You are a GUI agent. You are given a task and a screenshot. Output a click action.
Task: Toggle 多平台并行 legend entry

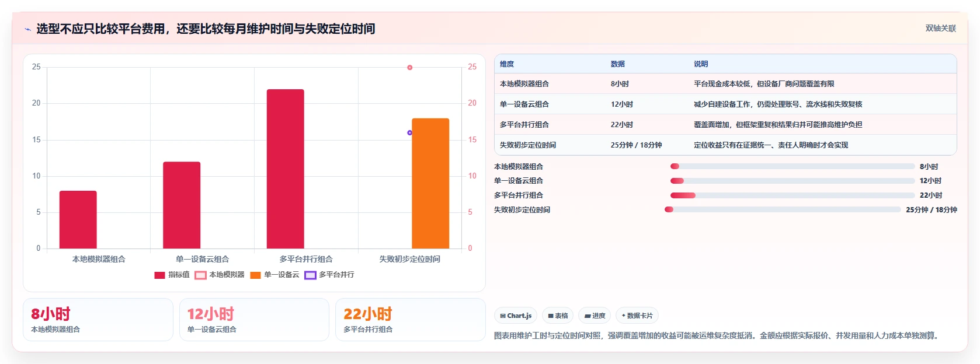pyautogui.click(x=329, y=275)
